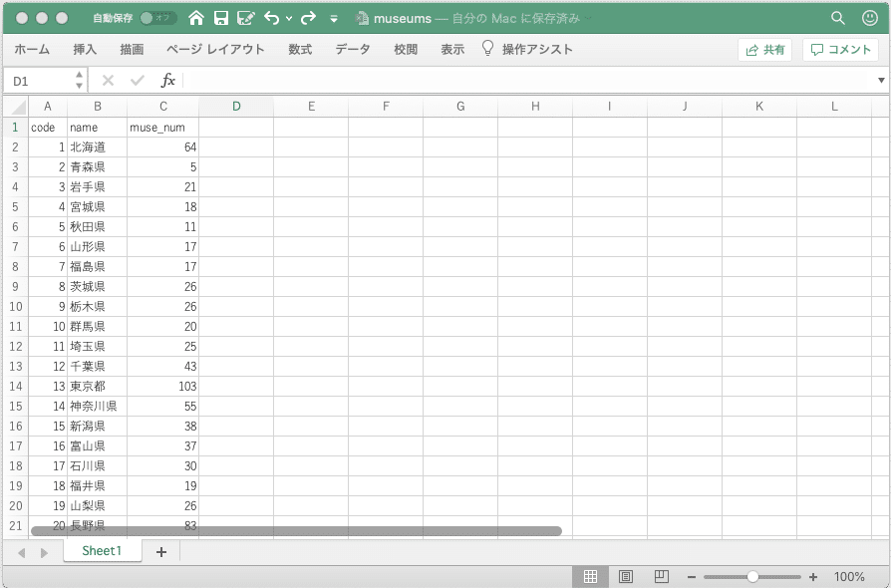Click the 100% zoom level text
This screenshot has height=588, width=891.
pyautogui.click(x=849, y=577)
